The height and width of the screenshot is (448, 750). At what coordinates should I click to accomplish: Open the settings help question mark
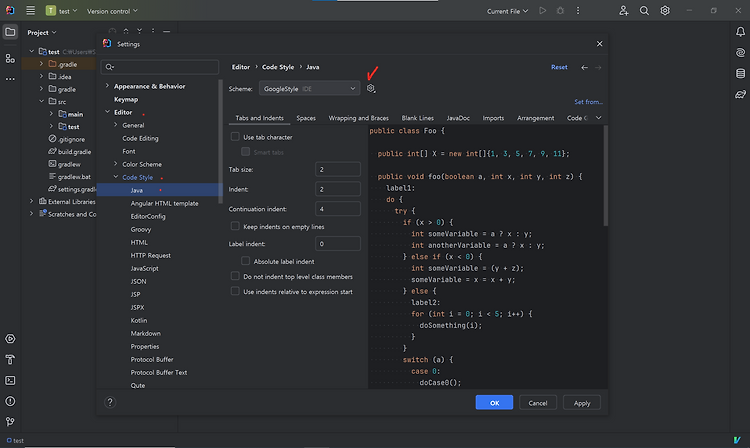(x=110, y=403)
